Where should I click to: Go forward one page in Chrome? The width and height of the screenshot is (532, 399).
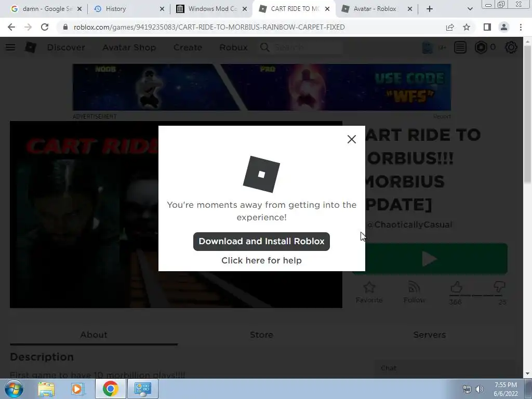coord(28,27)
